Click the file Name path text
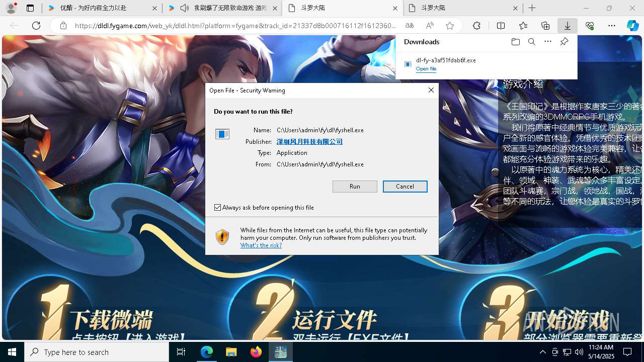The height and width of the screenshot is (362, 644). click(x=320, y=130)
